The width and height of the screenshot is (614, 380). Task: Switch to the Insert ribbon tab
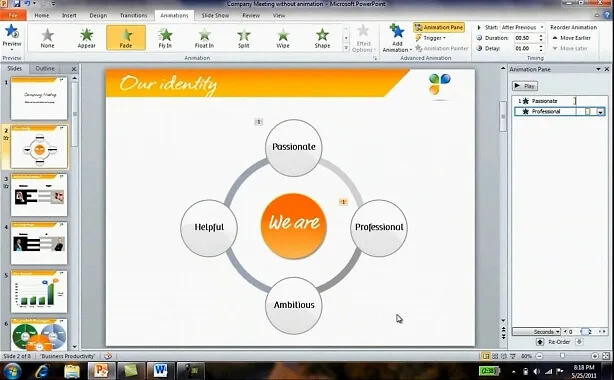[69, 15]
